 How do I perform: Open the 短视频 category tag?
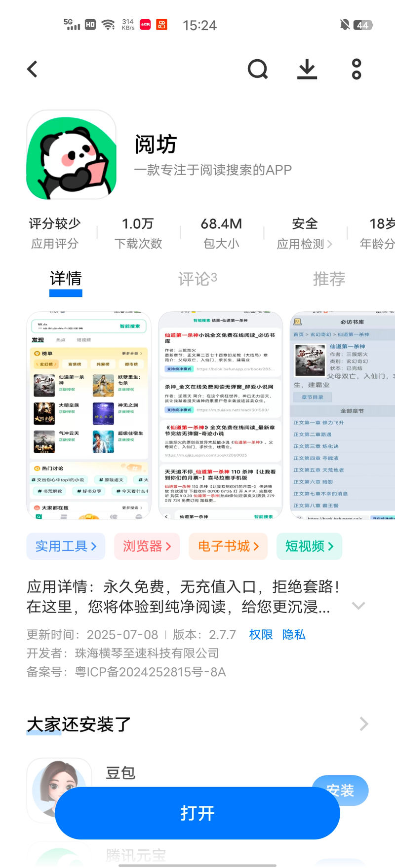click(x=309, y=546)
